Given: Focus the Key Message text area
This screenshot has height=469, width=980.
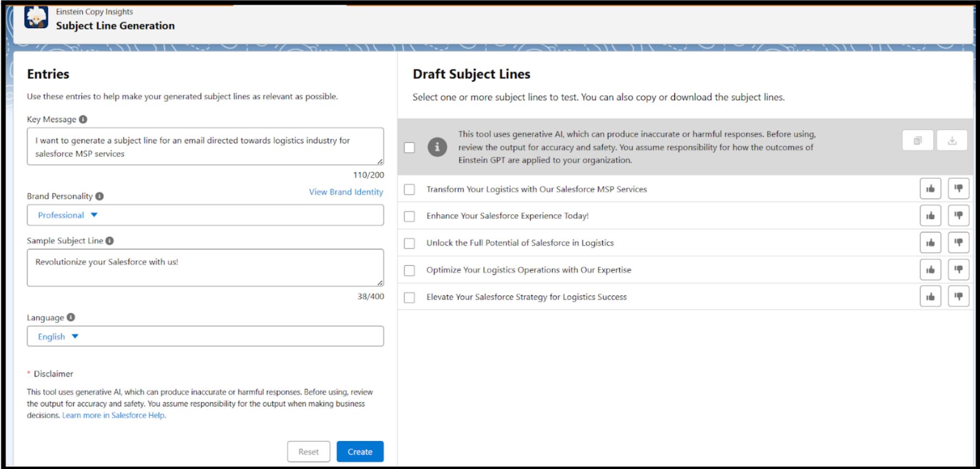Looking at the screenshot, I should click(x=205, y=146).
